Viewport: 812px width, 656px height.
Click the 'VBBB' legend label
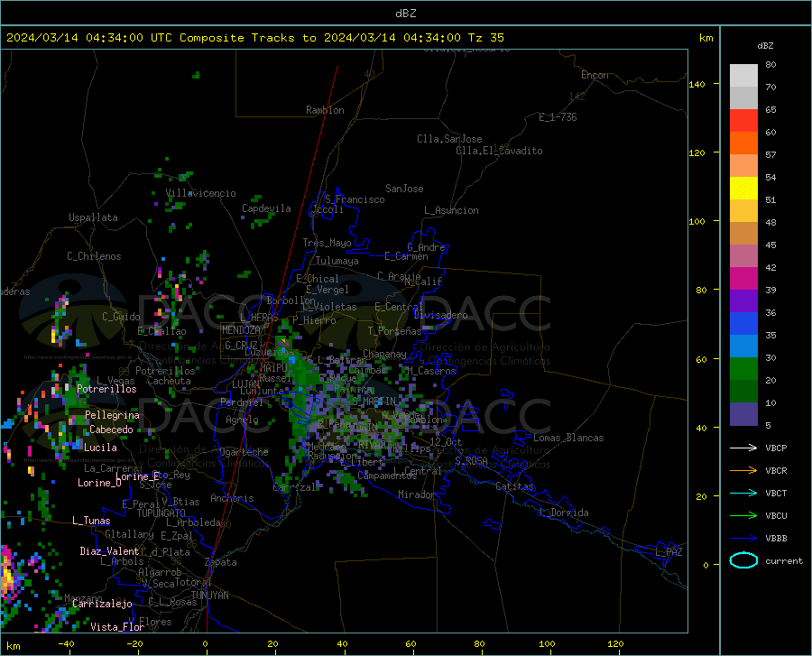[776, 538]
